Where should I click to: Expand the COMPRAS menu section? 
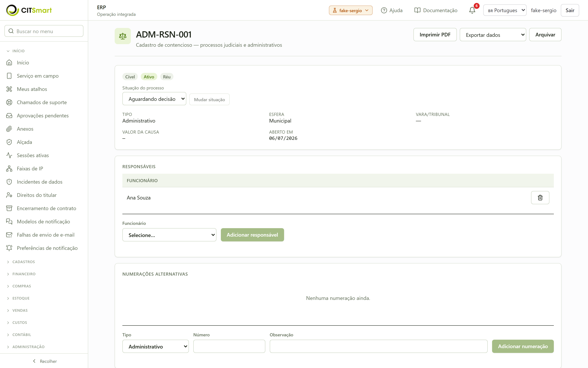click(19, 286)
